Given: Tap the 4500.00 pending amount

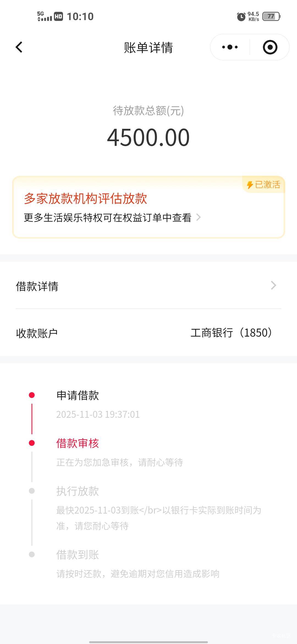Looking at the screenshot, I should pos(148,137).
